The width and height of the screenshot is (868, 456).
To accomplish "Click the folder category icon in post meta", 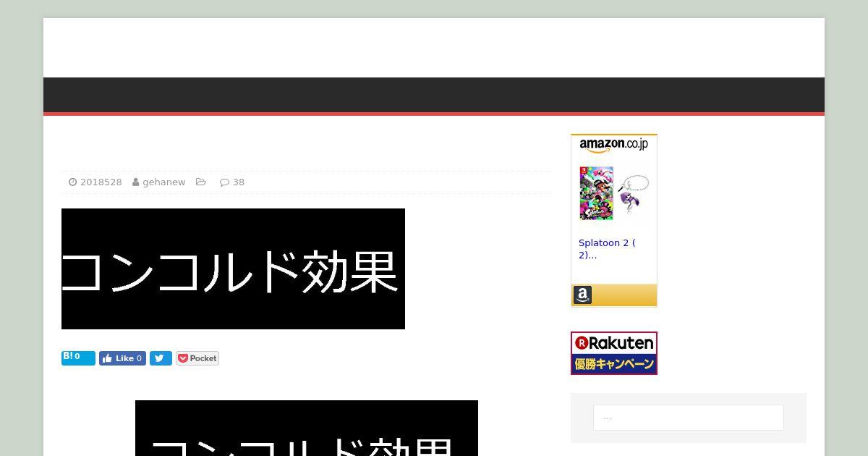I will pyautogui.click(x=201, y=182).
